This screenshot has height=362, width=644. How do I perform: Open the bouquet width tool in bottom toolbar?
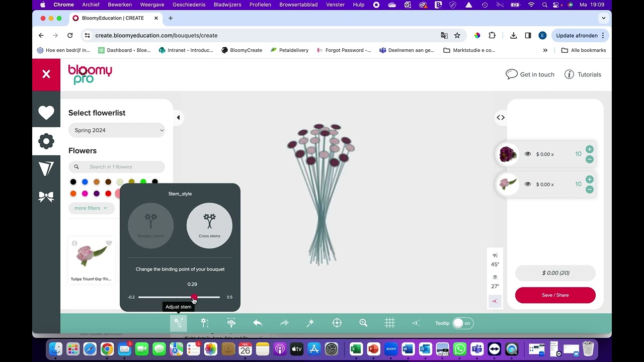point(231,323)
